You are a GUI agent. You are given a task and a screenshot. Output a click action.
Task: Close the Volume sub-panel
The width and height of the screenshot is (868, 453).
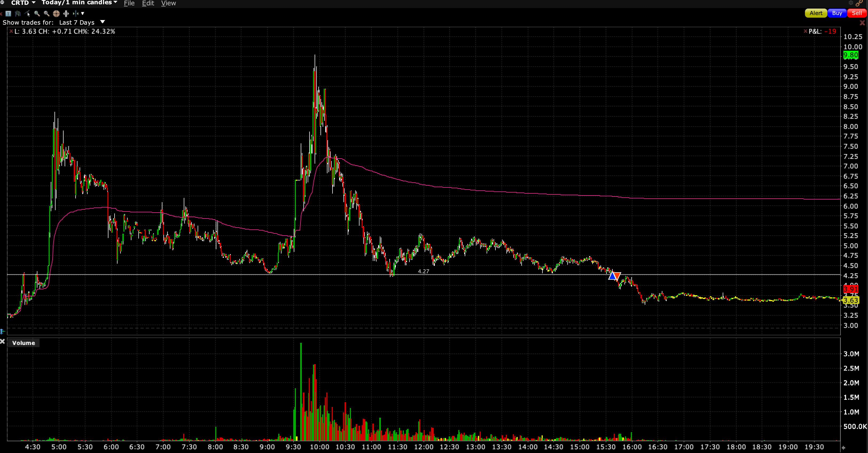pos(3,341)
